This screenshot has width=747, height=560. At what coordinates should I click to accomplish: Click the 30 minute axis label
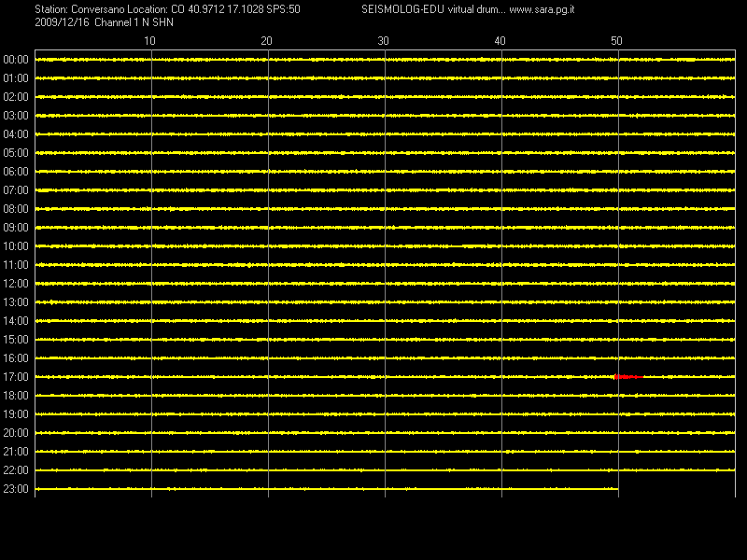383,41
